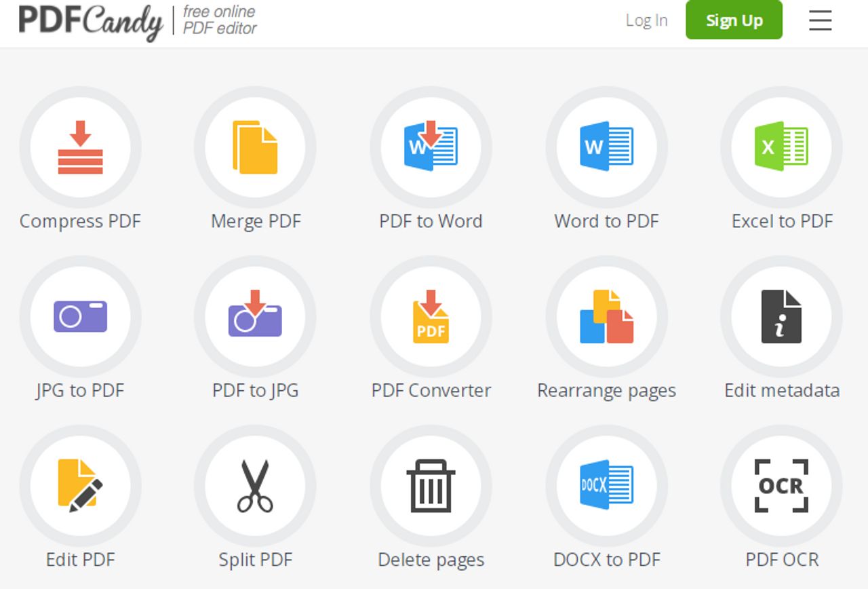Click the Delete pages trash icon

point(431,486)
